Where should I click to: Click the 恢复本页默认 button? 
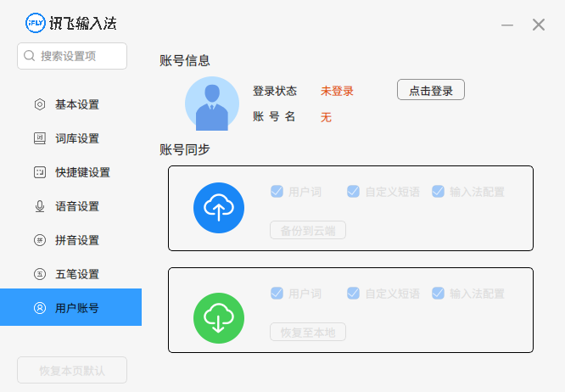point(72,370)
